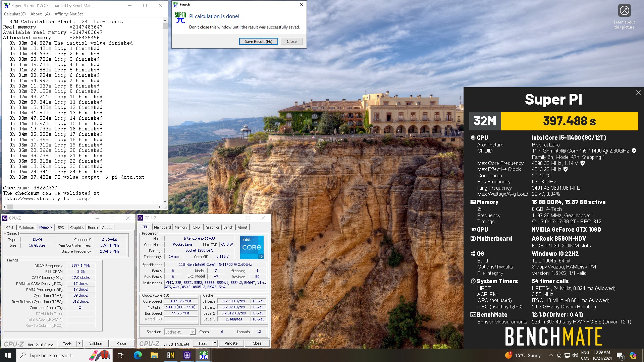644x362 pixels.
Task: Open the volume control in the tray
Action: [x=575, y=355]
